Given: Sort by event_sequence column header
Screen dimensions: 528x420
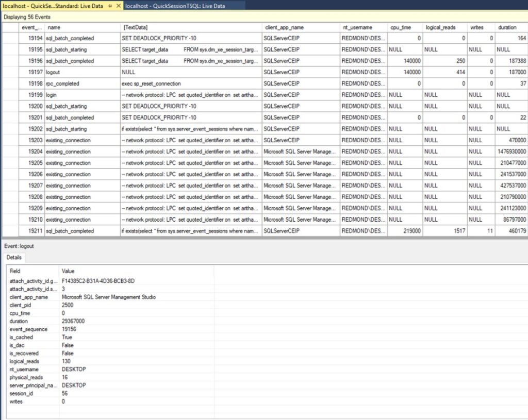Looking at the screenshot, I should click(x=31, y=27).
